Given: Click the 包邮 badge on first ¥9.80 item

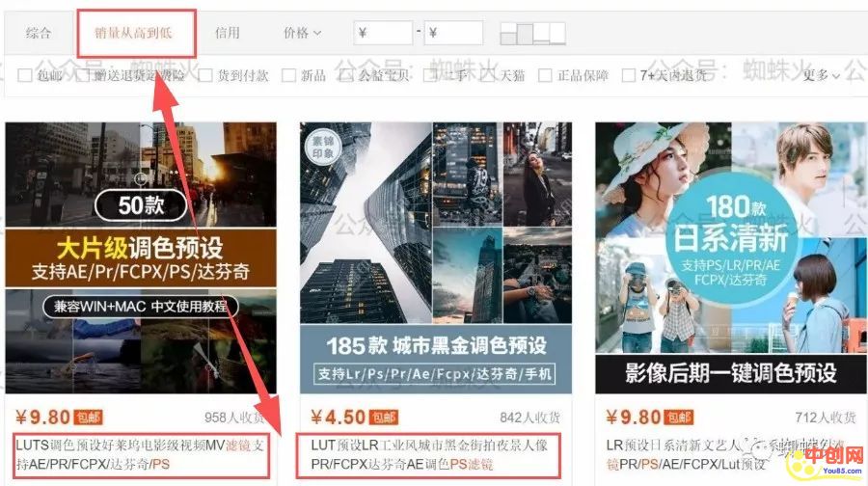Looking at the screenshot, I should click(x=88, y=418).
